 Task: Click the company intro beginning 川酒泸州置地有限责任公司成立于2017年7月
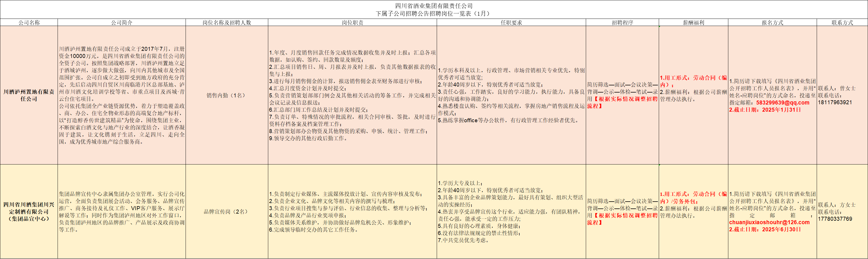point(122,95)
